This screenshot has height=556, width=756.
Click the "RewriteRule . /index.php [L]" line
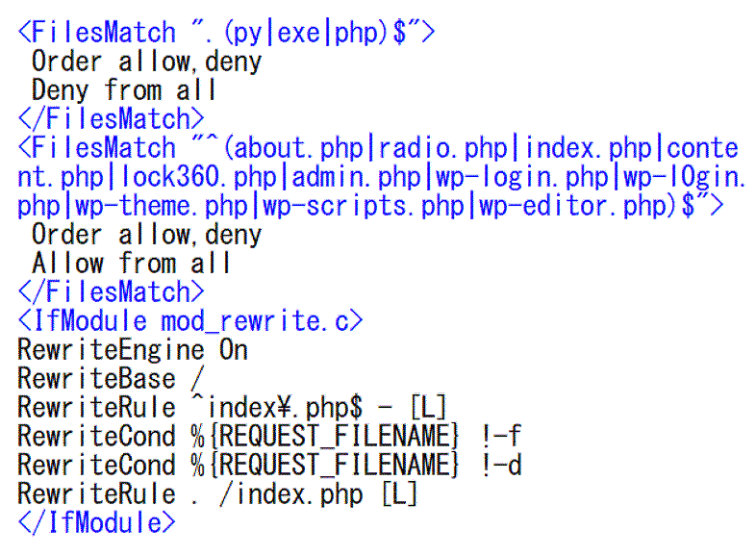pos(217,493)
